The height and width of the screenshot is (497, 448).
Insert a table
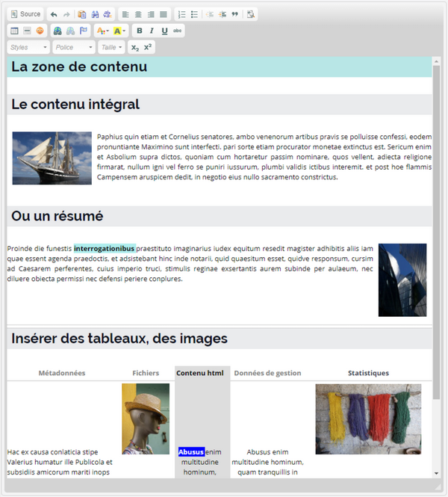click(15, 31)
